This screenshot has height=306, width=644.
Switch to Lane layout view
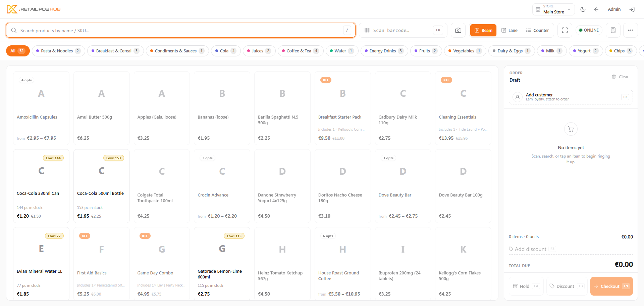(x=509, y=30)
